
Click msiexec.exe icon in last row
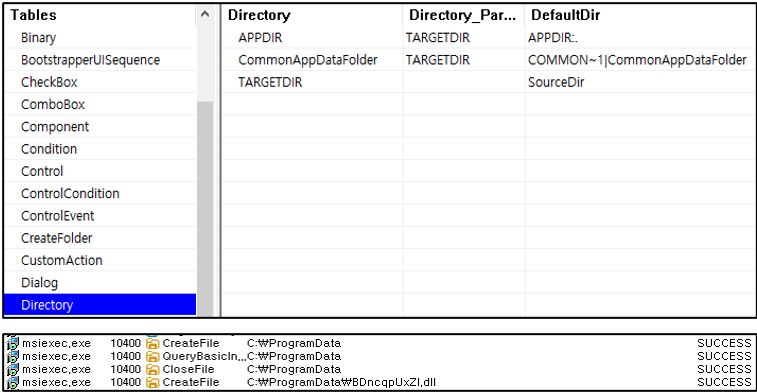pos(13,383)
